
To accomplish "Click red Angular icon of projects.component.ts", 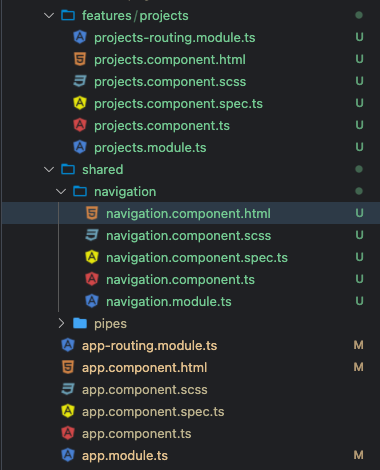I will click(80, 125).
